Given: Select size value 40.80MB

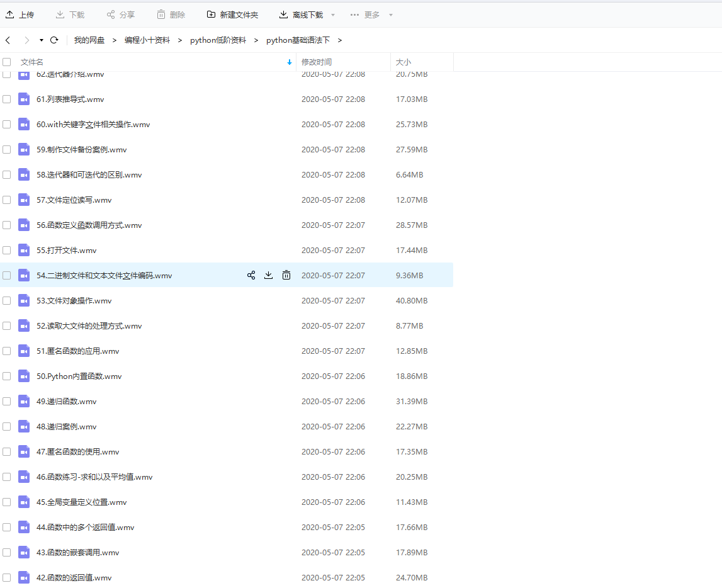Looking at the screenshot, I should tap(412, 301).
